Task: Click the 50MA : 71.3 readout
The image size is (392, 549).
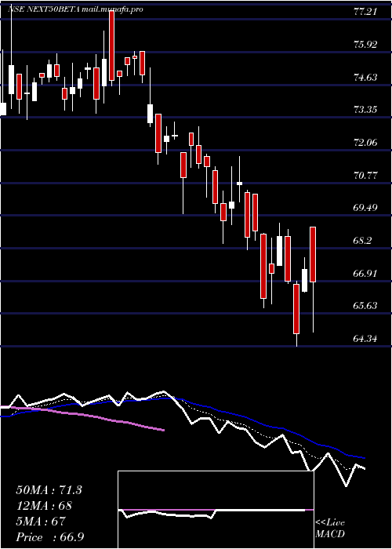Action: tap(49, 490)
